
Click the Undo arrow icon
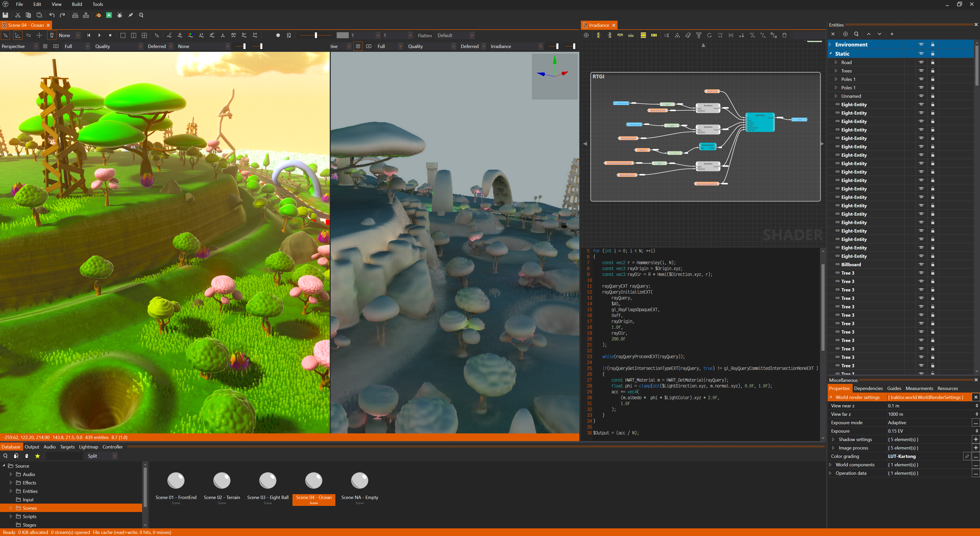(52, 15)
